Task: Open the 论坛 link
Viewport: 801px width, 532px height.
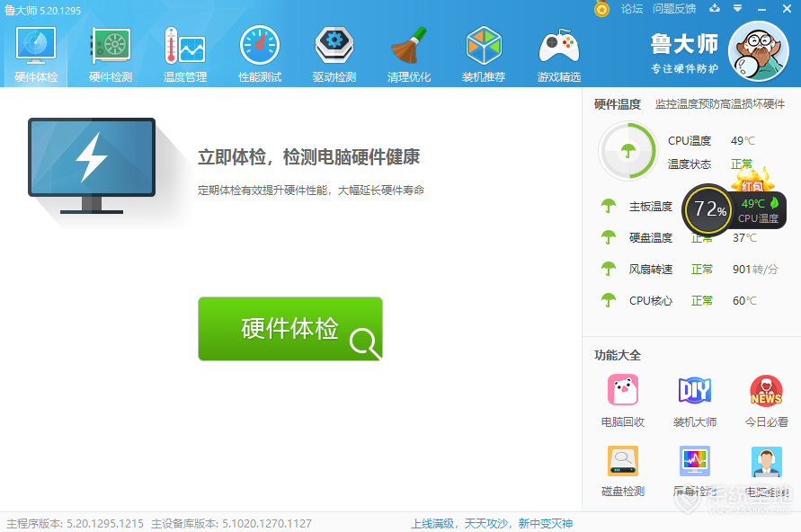Action: click(x=631, y=9)
